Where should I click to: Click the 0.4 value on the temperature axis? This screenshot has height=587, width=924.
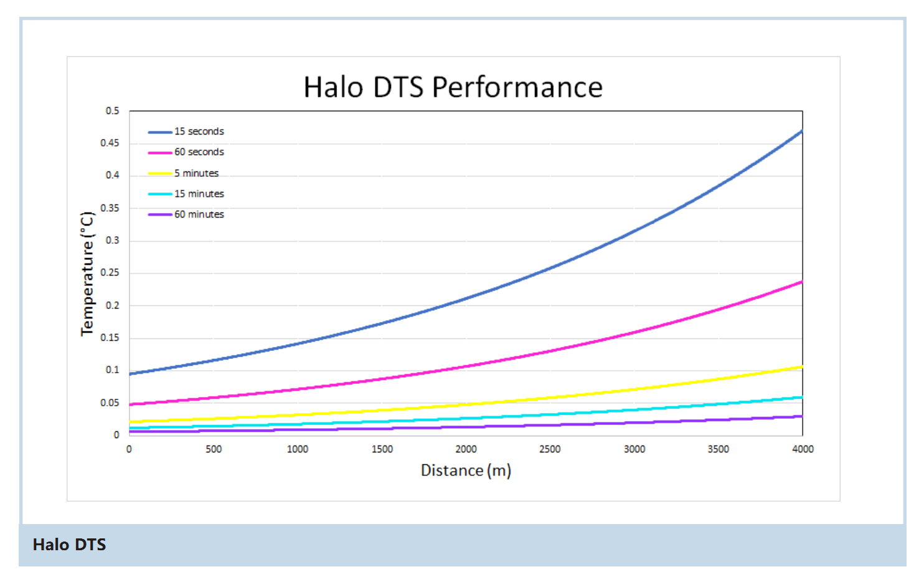click(112, 176)
